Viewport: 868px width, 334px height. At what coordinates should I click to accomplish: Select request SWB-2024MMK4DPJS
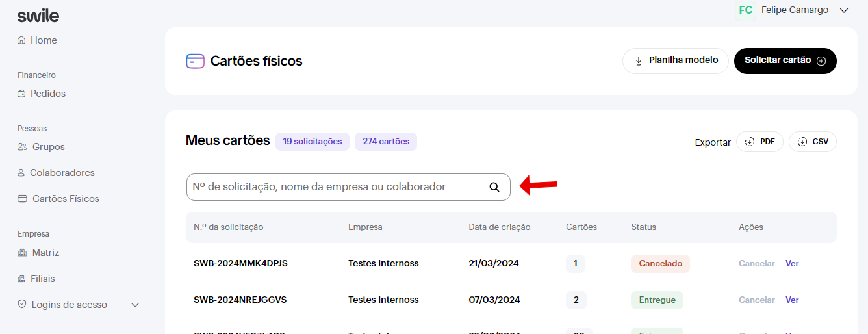240,264
